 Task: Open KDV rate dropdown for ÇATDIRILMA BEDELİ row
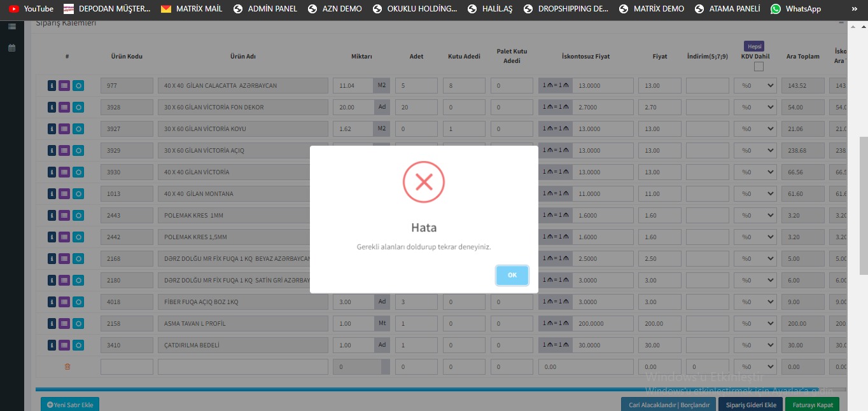(x=755, y=345)
